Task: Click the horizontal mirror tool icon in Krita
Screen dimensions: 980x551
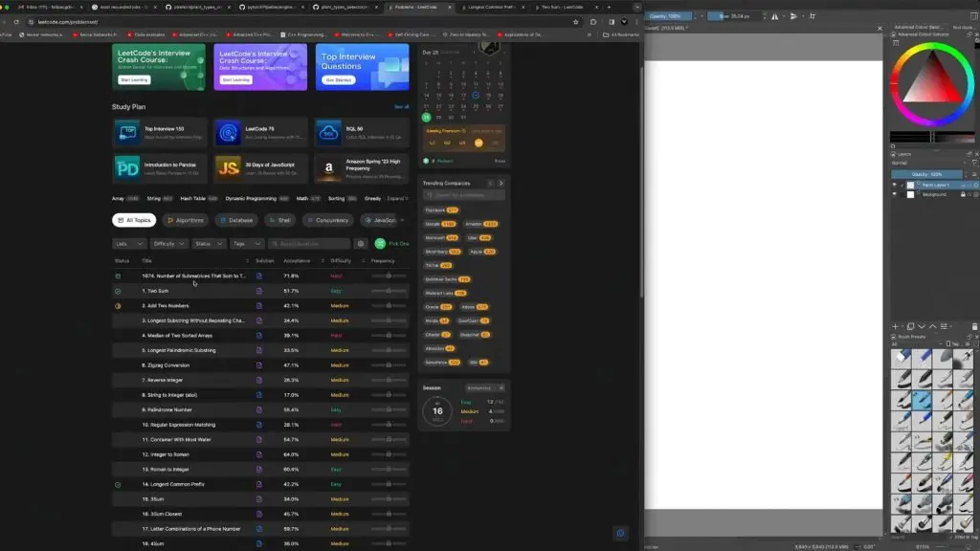Action: (x=775, y=16)
